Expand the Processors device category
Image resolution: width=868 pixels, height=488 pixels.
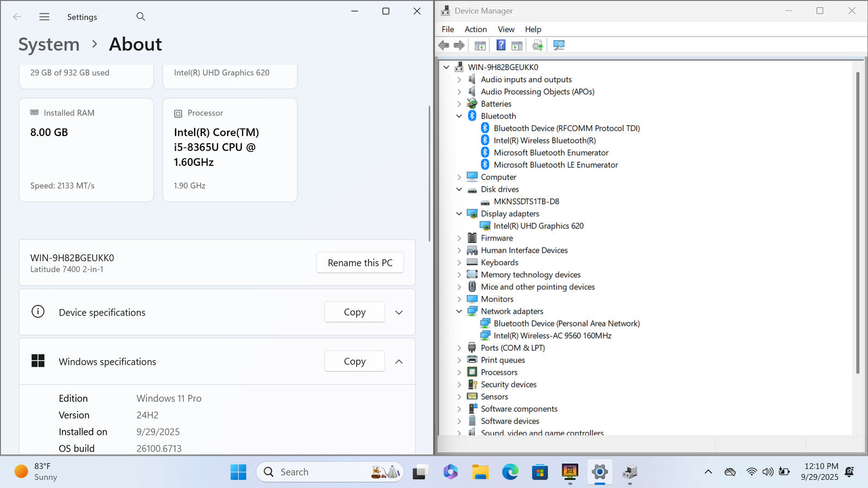(x=459, y=373)
